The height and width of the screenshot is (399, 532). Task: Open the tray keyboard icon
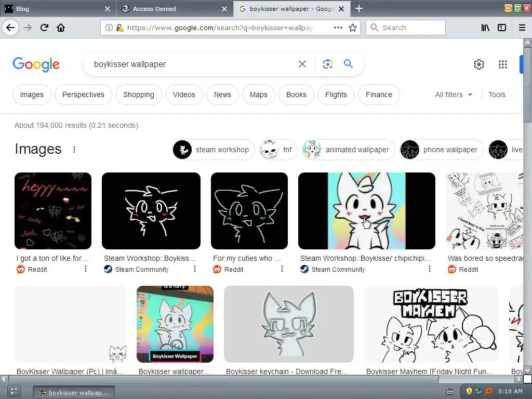(x=450, y=392)
